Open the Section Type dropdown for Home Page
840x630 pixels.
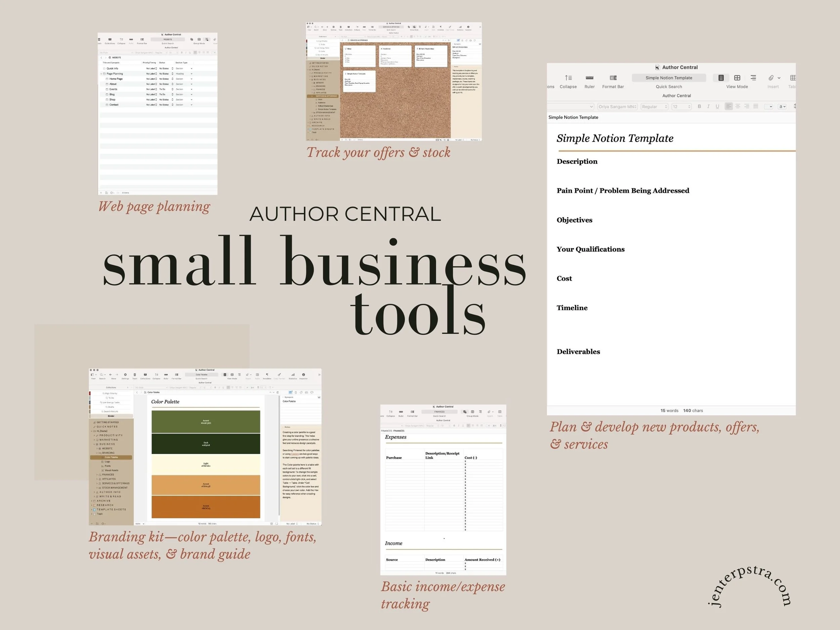192,79
